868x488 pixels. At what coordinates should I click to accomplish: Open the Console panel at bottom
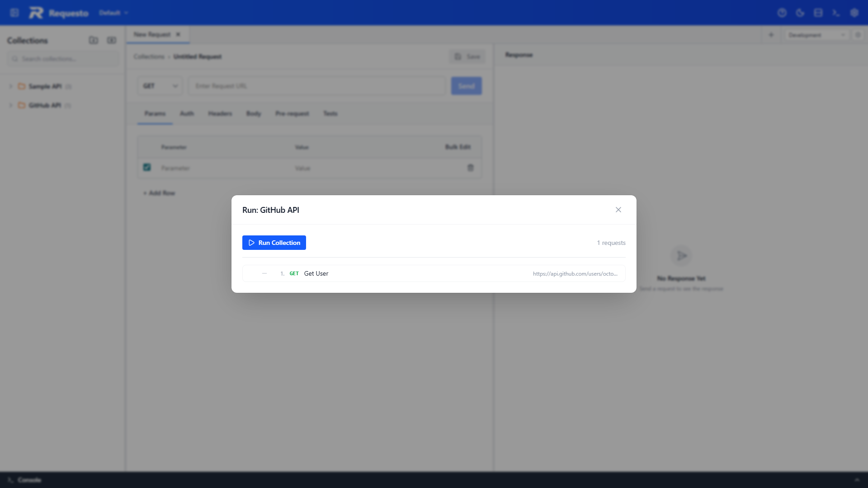[25, 480]
